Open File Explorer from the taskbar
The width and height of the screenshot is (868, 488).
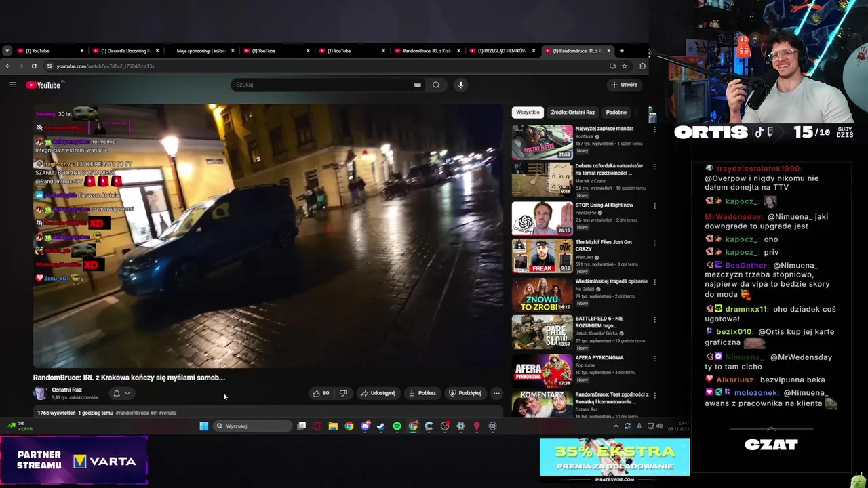click(x=333, y=426)
